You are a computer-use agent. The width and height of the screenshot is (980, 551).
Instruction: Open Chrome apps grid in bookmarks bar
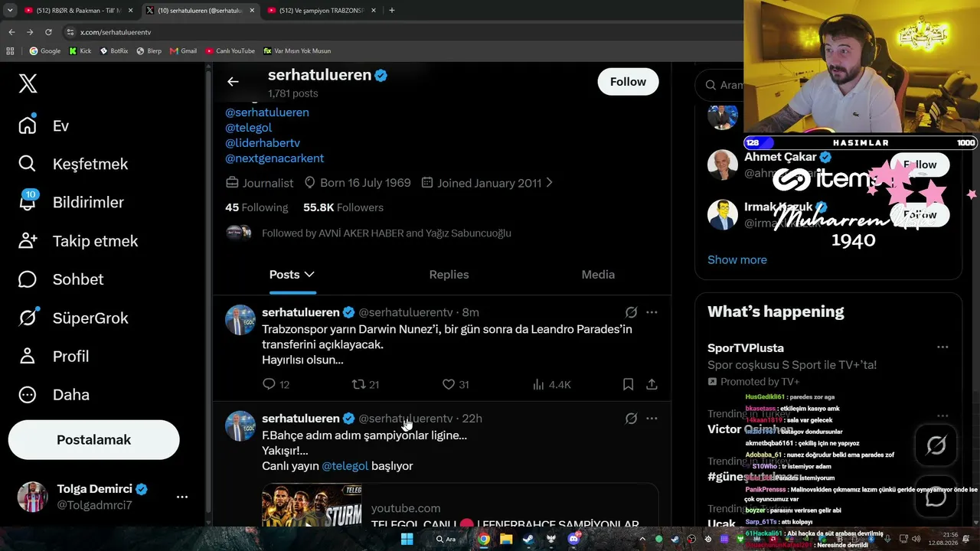pos(10,51)
